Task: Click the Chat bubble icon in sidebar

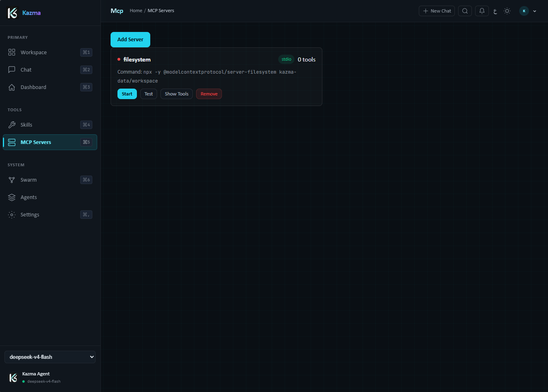Action: [12, 70]
